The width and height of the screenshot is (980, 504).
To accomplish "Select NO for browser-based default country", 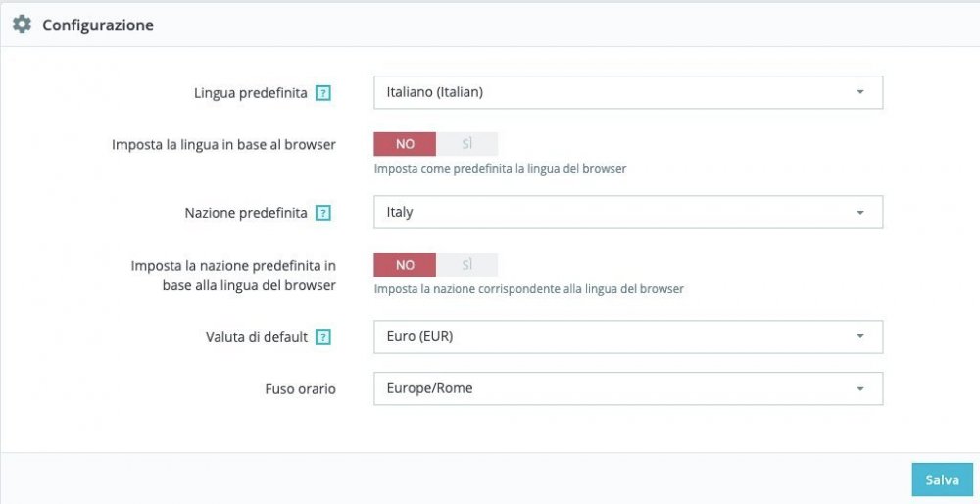I will (x=405, y=265).
